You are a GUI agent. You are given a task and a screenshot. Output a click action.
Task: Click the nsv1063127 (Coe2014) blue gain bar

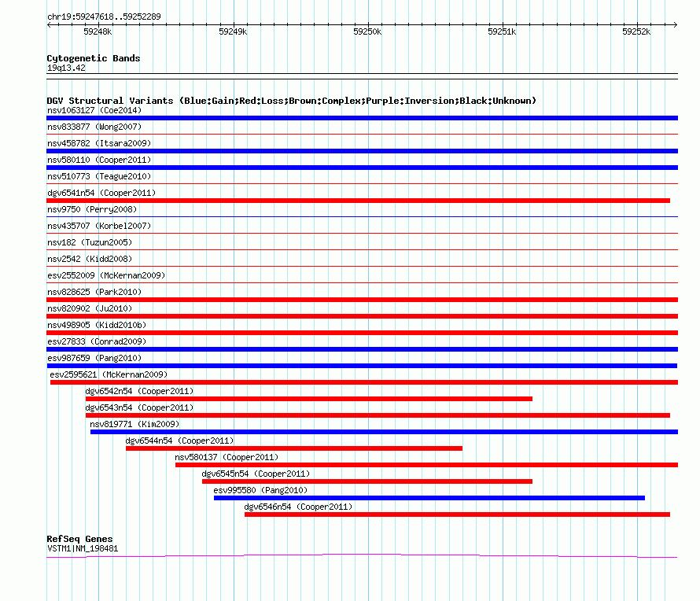[x=362, y=118]
